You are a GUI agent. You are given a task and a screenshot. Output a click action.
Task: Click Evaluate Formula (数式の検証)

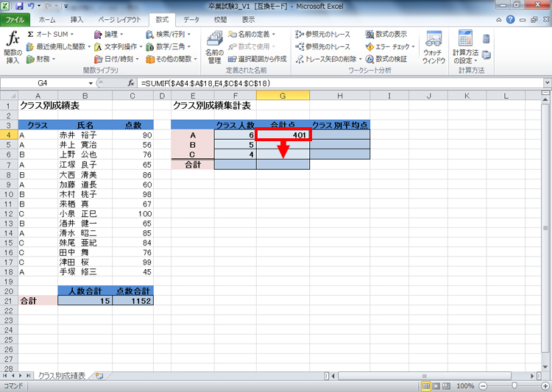(x=386, y=59)
